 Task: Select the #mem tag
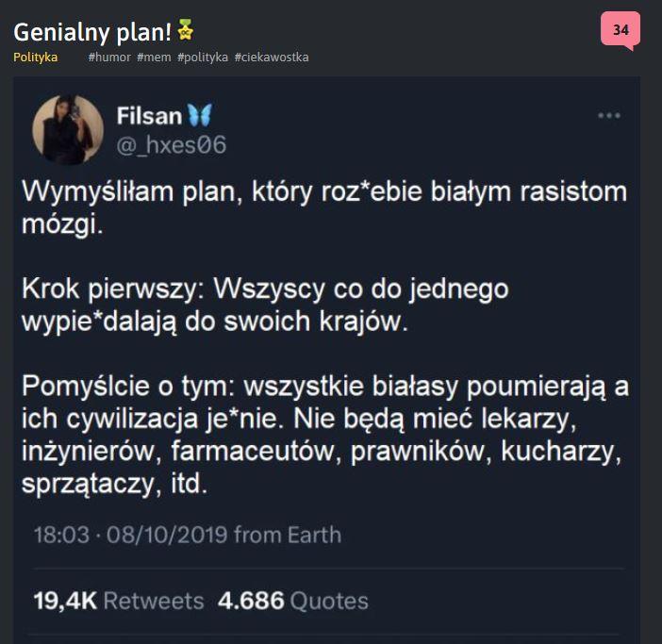154,58
